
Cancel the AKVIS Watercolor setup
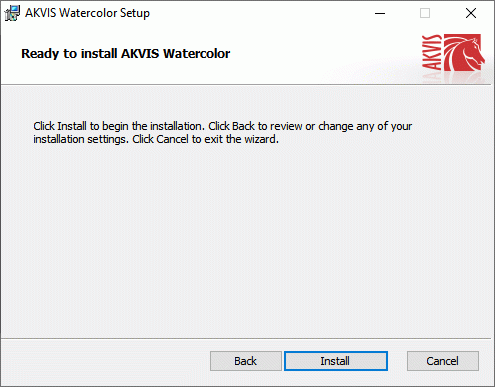[x=443, y=361]
